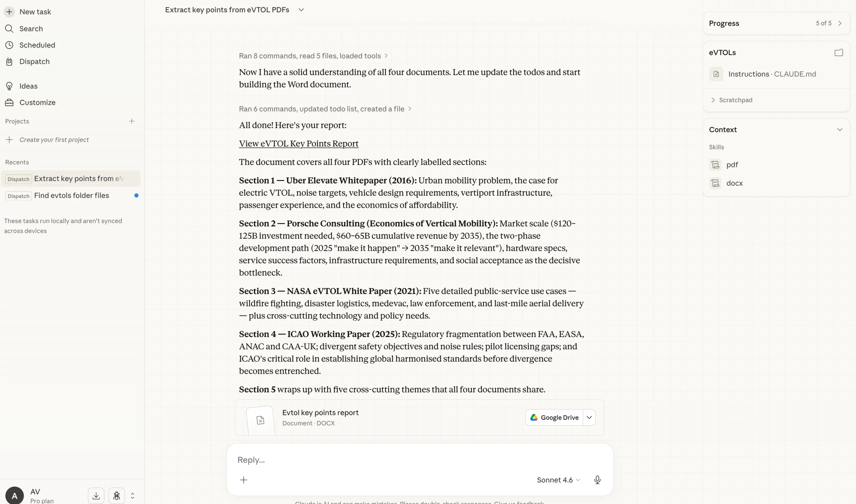856x504 pixels.
Task: Collapse the Context panel
Action: point(839,130)
